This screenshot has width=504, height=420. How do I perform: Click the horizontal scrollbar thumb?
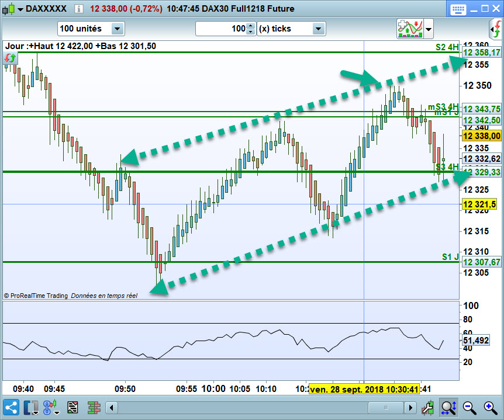coord(386,408)
